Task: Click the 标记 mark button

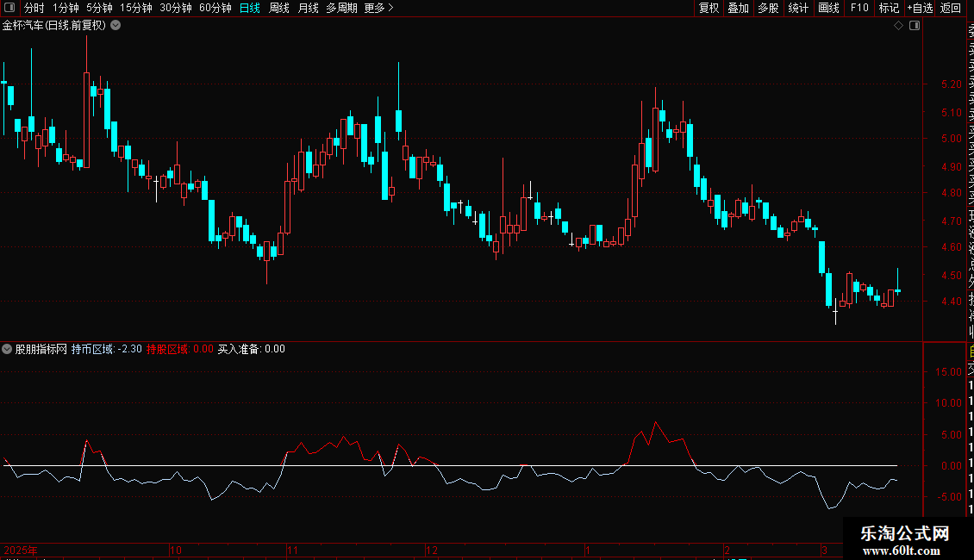Action: tap(889, 8)
